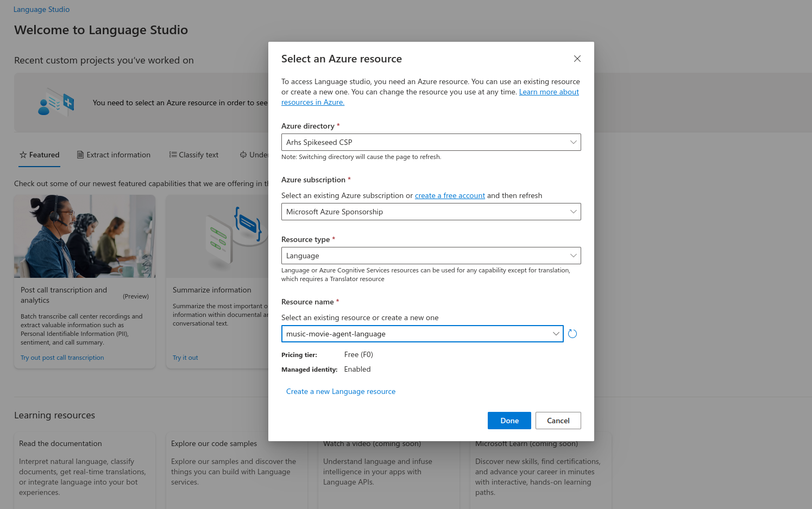Screen dimensions: 812x509
Task: Open the Watch a video (coming soon) card
Action: [389, 470]
